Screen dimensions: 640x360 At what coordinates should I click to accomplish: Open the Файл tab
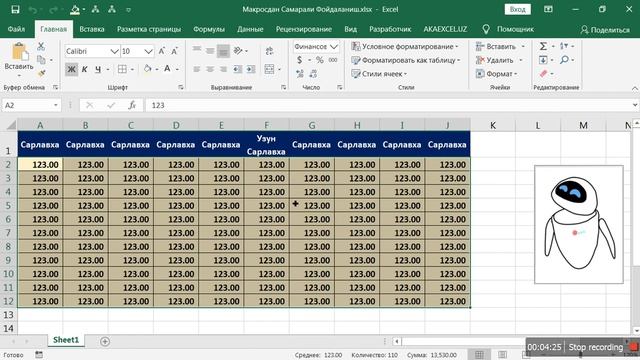16,29
